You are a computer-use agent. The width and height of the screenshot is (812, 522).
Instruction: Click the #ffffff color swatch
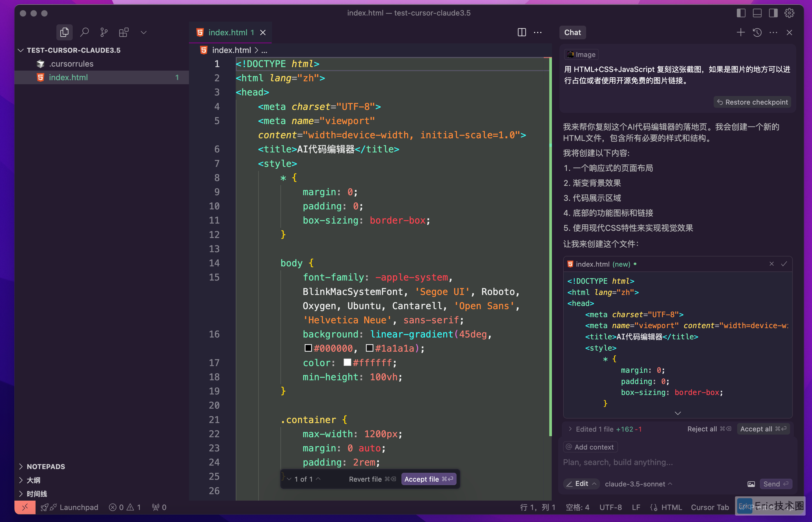click(x=347, y=363)
